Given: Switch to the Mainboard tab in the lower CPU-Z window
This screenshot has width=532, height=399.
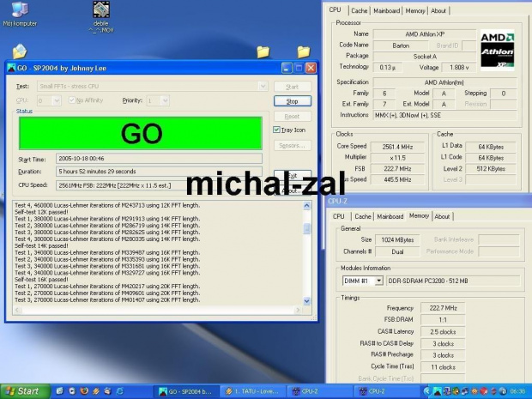Looking at the screenshot, I should pyautogui.click(x=390, y=216).
